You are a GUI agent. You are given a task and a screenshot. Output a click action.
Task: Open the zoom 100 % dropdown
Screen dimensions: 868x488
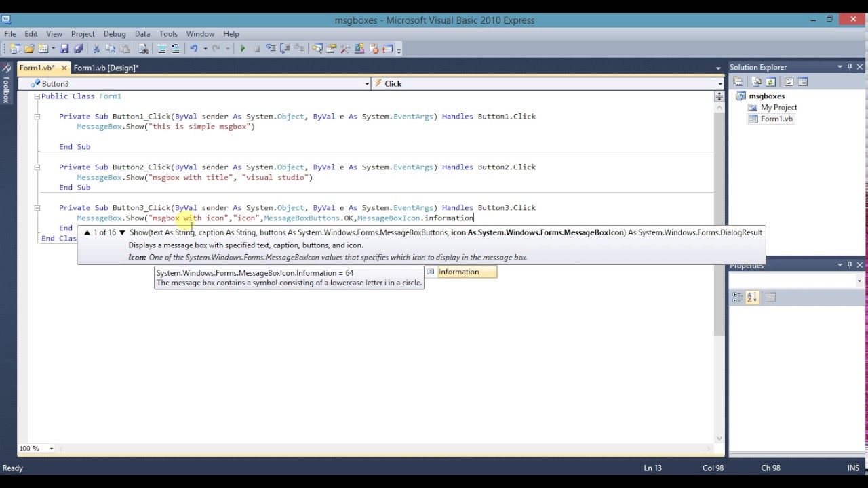point(51,449)
